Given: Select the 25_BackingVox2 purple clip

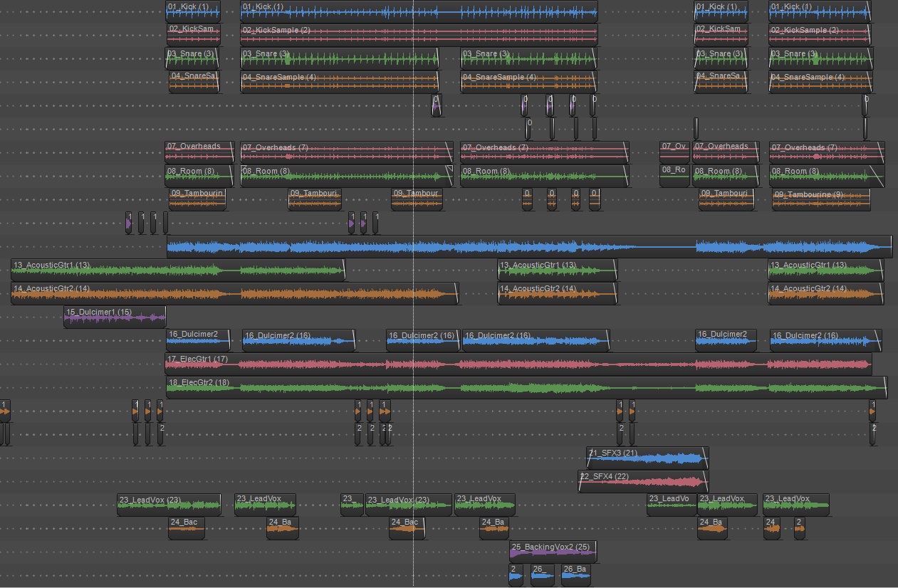Looking at the screenshot, I should click(553, 552).
